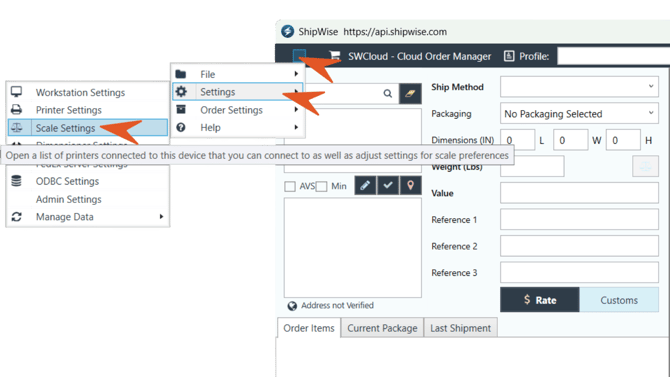Click the Weight input field
670x377 pixels.
click(532, 166)
